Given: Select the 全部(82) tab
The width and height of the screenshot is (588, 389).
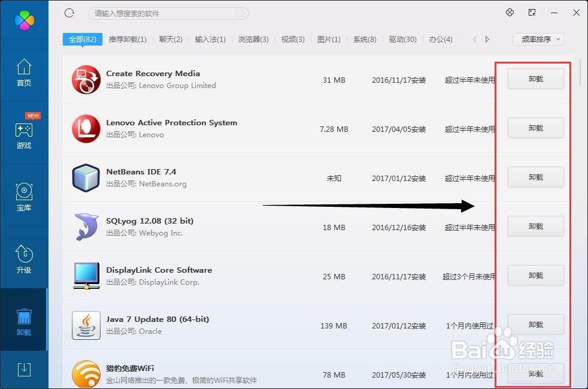Looking at the screenshot, I should [x=83, y=39].
